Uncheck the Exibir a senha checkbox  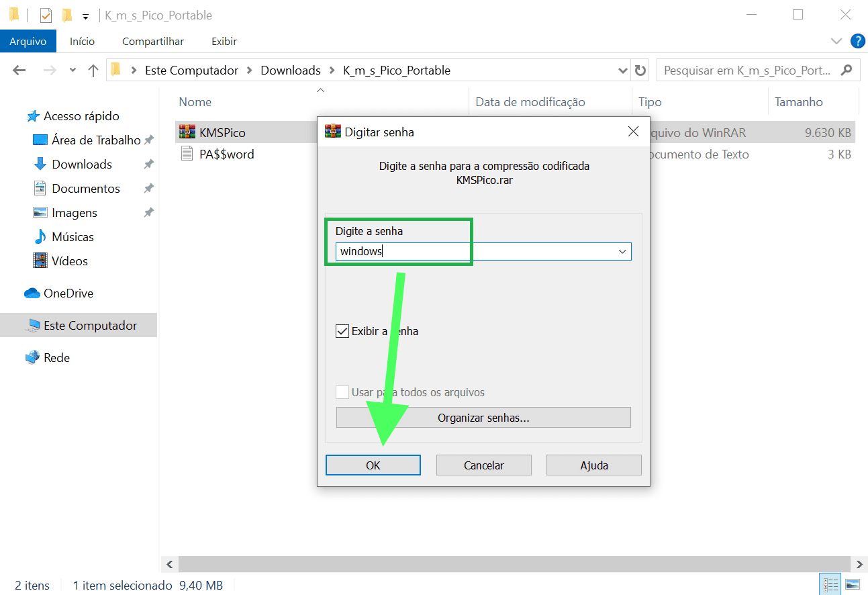[x=342, y=331]
